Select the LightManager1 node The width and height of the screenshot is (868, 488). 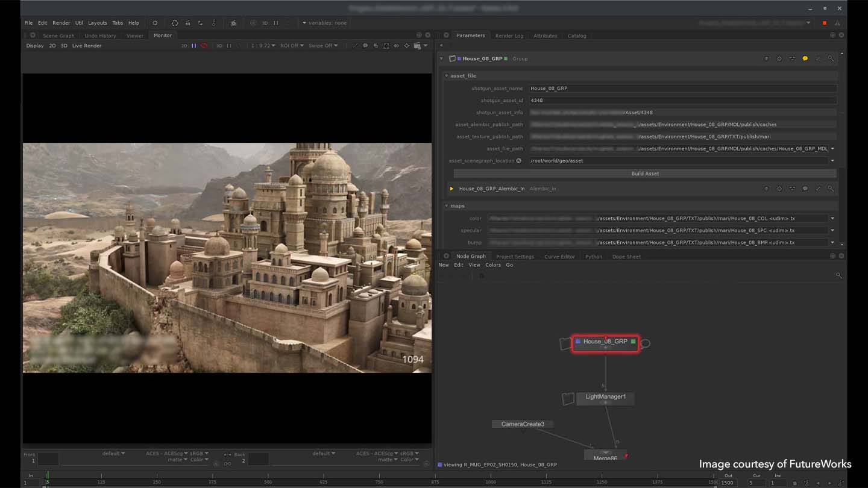pos(605,397)
